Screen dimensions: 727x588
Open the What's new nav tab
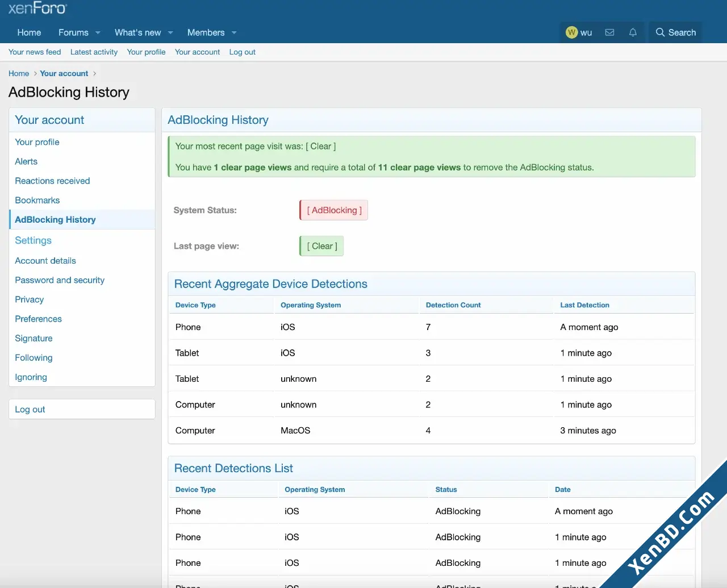[137, 32]
